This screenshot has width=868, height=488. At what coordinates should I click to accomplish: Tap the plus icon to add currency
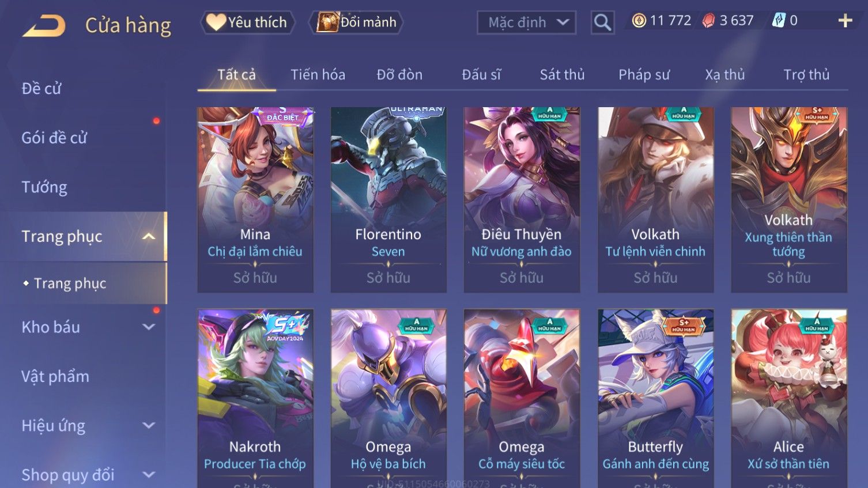pos(845,21)
